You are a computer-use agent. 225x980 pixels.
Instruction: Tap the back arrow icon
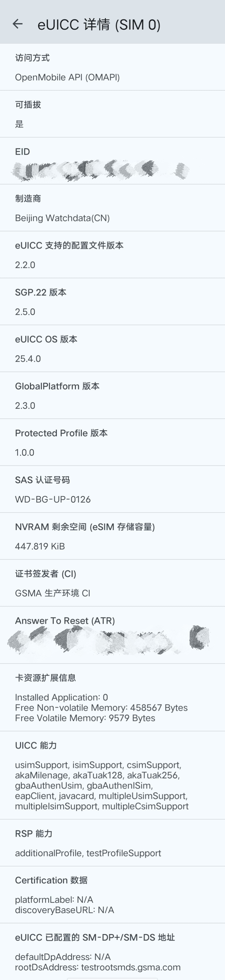[17, 24]
